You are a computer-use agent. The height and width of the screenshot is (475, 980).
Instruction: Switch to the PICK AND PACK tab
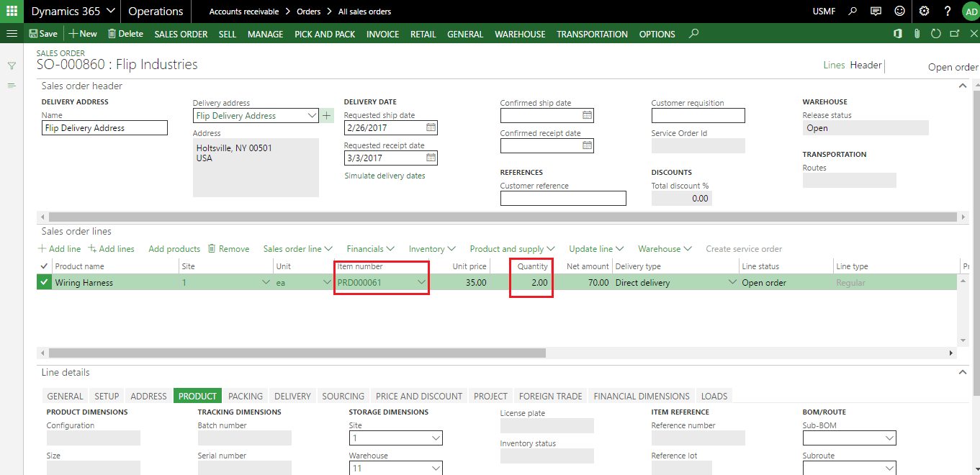coord(325,34)
